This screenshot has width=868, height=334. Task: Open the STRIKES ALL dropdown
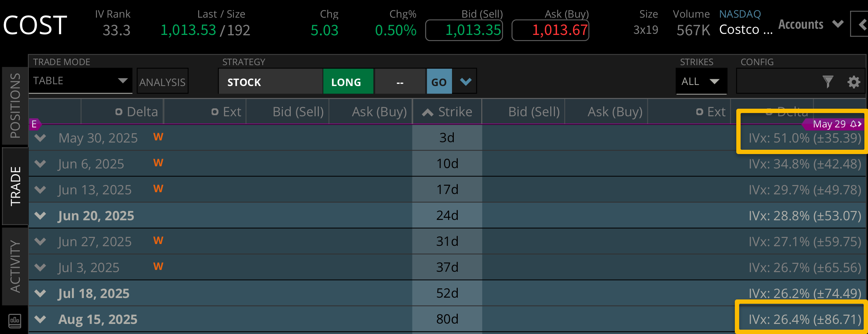point(701,81)
